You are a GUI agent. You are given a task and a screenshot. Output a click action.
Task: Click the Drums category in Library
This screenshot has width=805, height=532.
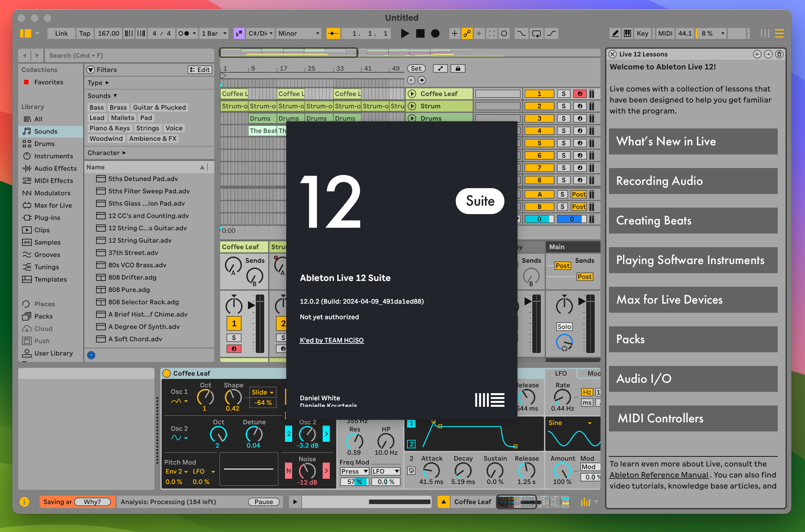[x=44, y=143]
